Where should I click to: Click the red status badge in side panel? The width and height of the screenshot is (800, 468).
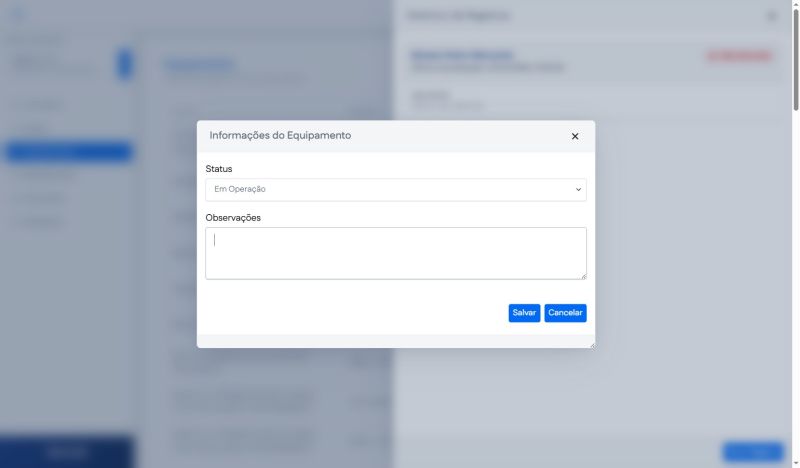739,56
